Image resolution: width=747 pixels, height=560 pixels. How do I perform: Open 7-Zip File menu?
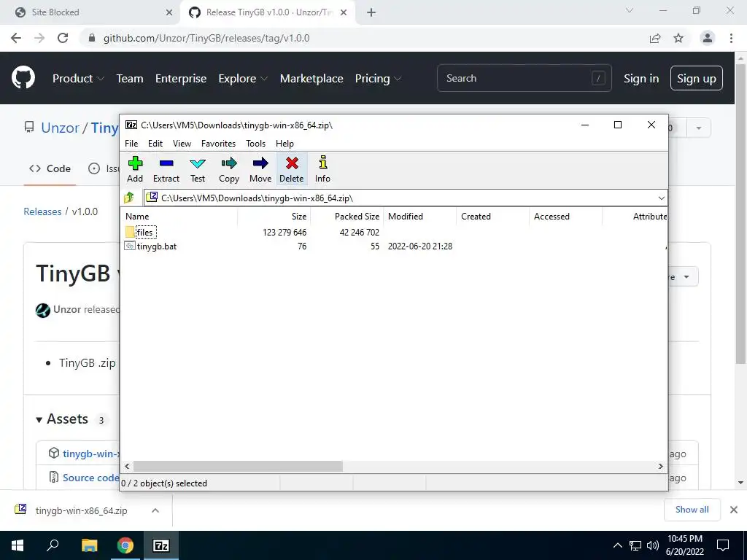[x=131, y=144]
